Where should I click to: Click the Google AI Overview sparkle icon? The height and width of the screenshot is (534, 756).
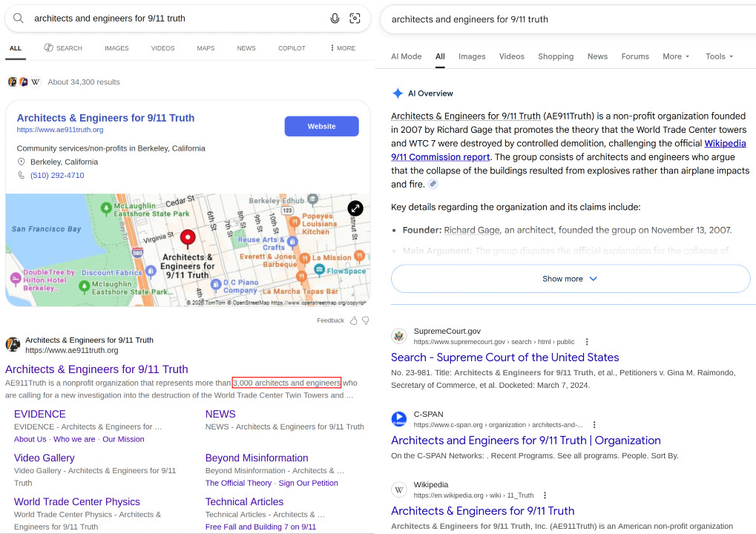pyautogui.click(x=398, y=93)
